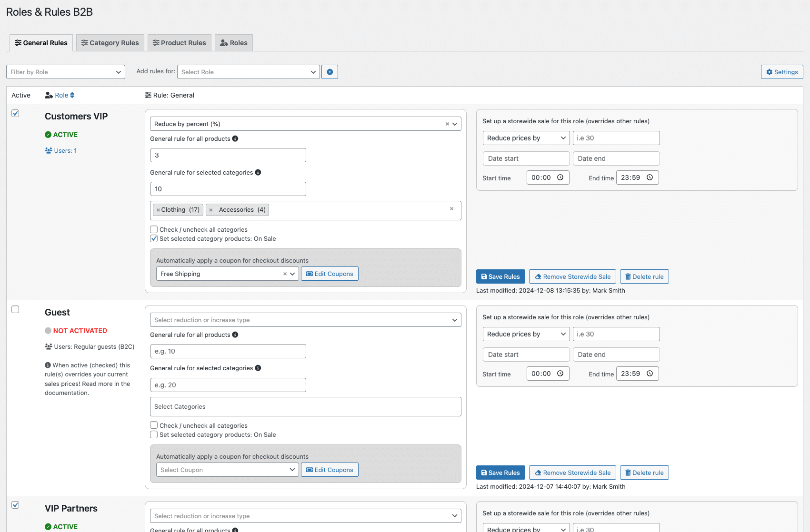Viewport: 810px width, 532px height.
Task: Click clock icon in Guest start time
Action: point(560,374)
